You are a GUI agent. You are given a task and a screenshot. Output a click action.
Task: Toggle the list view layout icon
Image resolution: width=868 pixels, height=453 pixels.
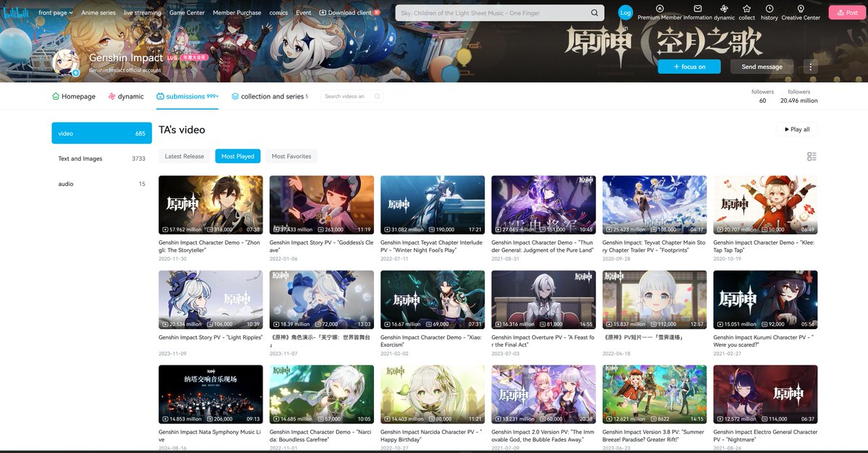(812, 156)
